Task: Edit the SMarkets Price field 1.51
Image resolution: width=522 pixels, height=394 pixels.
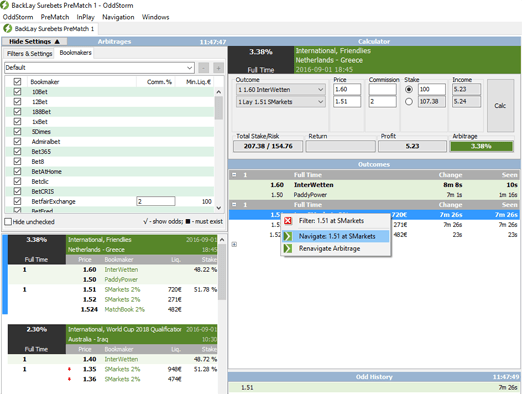Action: [x=347, y=102]
